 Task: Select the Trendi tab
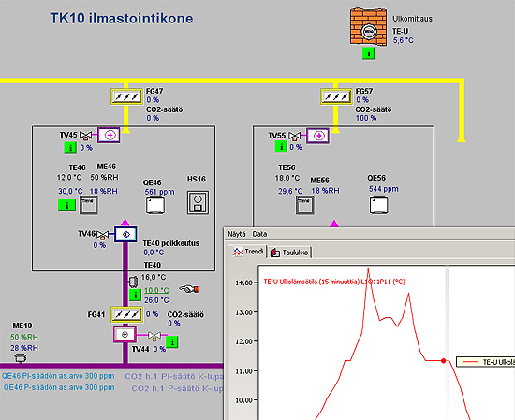pyautogui.click(x=248, y=252)
